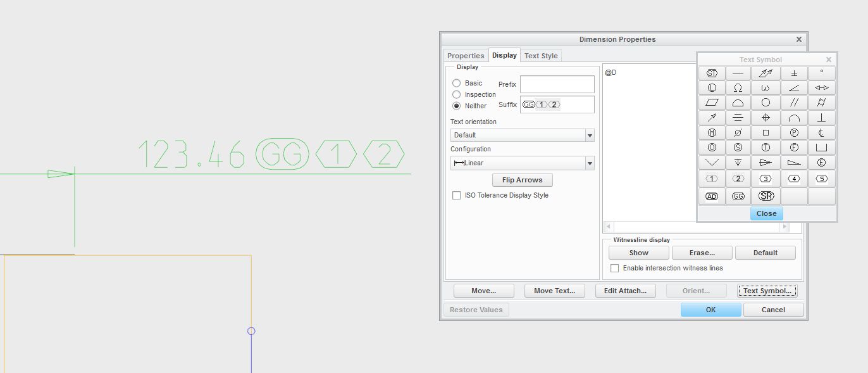This screenshot has width=868, height=373.
Task: Insert the depth arrow symbol
Action: 739,163
